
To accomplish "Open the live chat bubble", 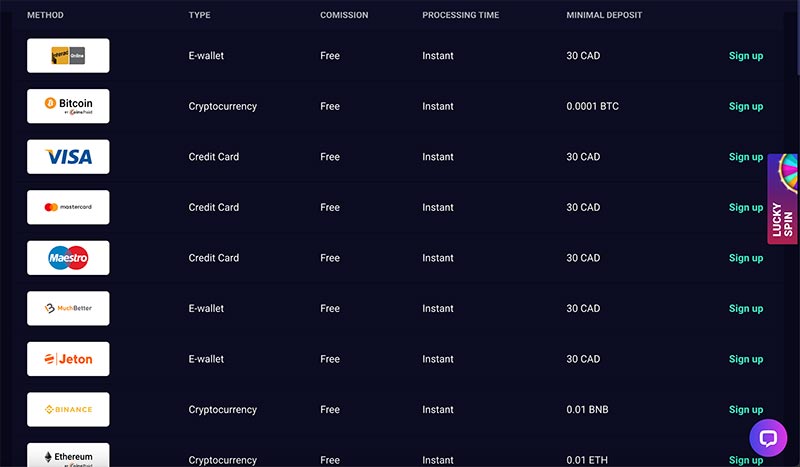I will coord(768,438).
